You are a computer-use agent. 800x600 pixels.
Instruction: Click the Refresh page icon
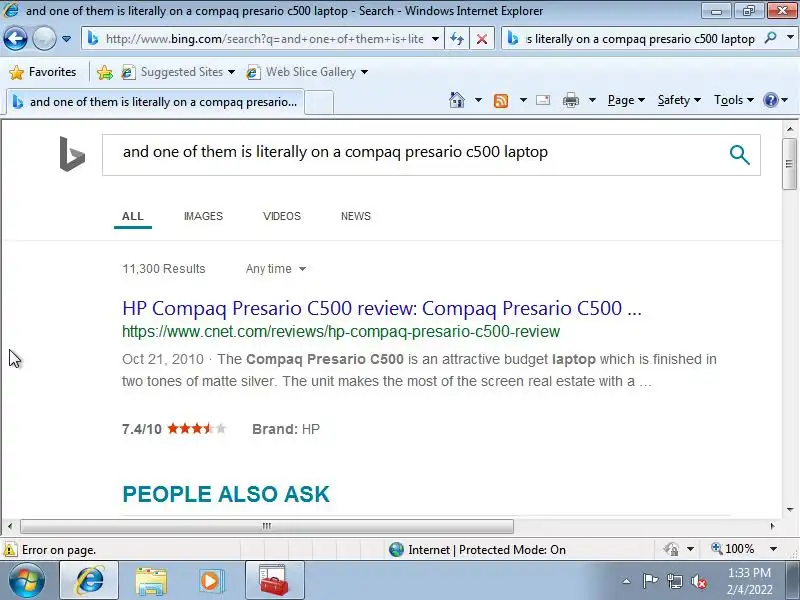457,39
